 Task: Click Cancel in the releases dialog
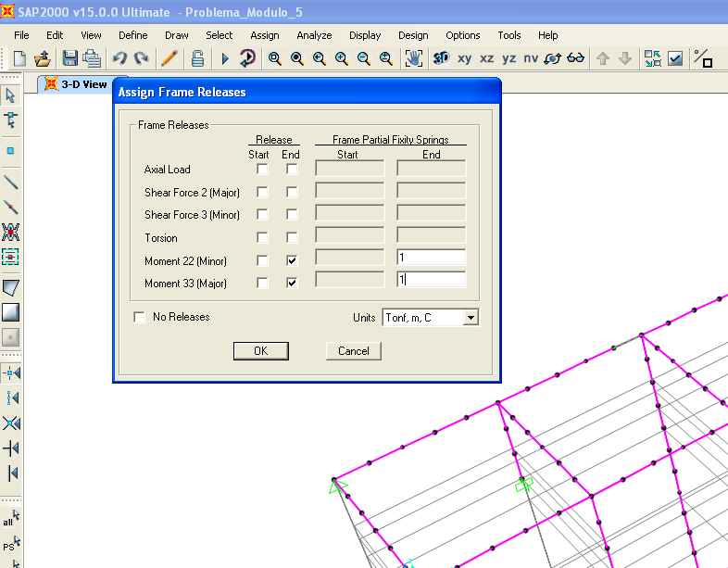pos(354,351)
